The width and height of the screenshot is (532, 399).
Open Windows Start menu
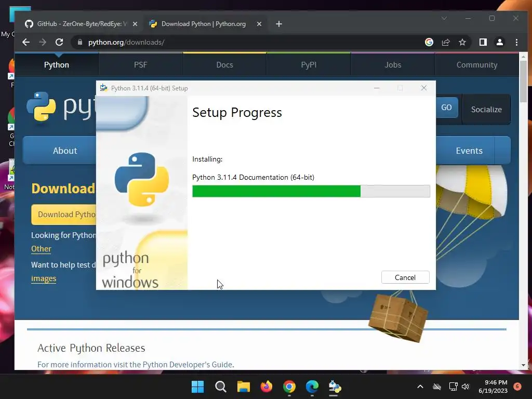point(197,387)
